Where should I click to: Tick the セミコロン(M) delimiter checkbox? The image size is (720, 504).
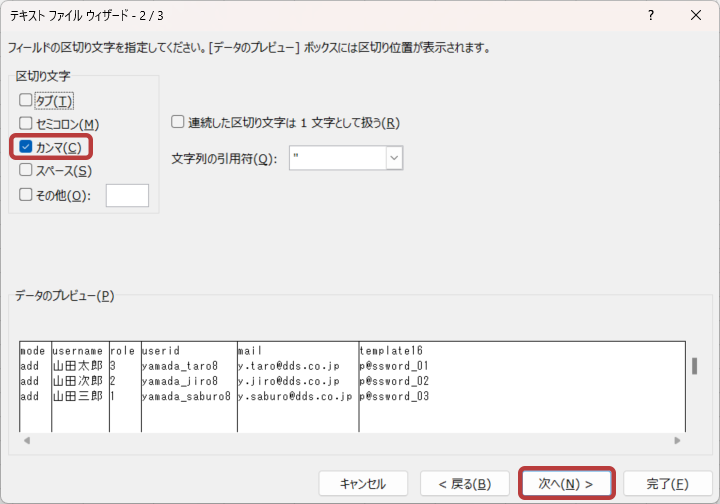point(26,124)
